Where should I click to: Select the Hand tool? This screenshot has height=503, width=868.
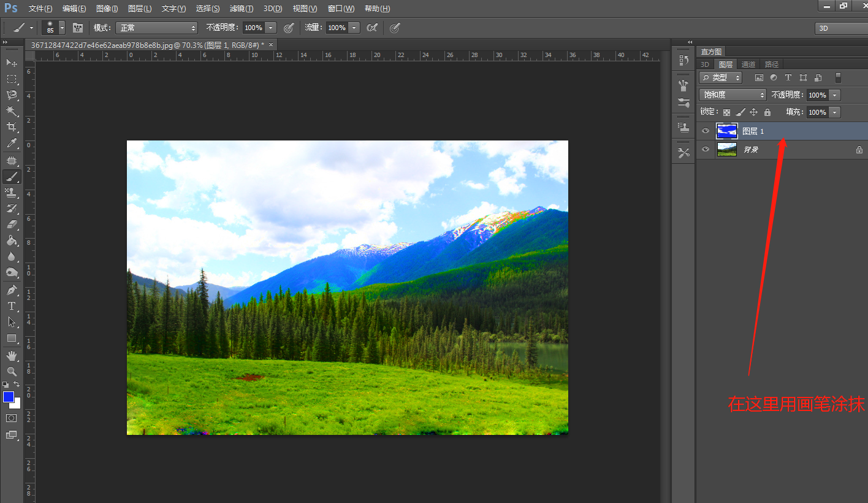click(x=12, y=356)
